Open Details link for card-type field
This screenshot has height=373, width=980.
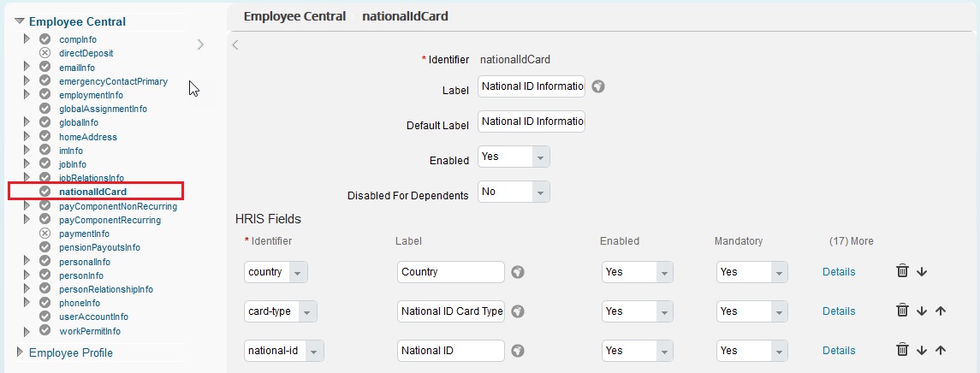coord(839,311)
